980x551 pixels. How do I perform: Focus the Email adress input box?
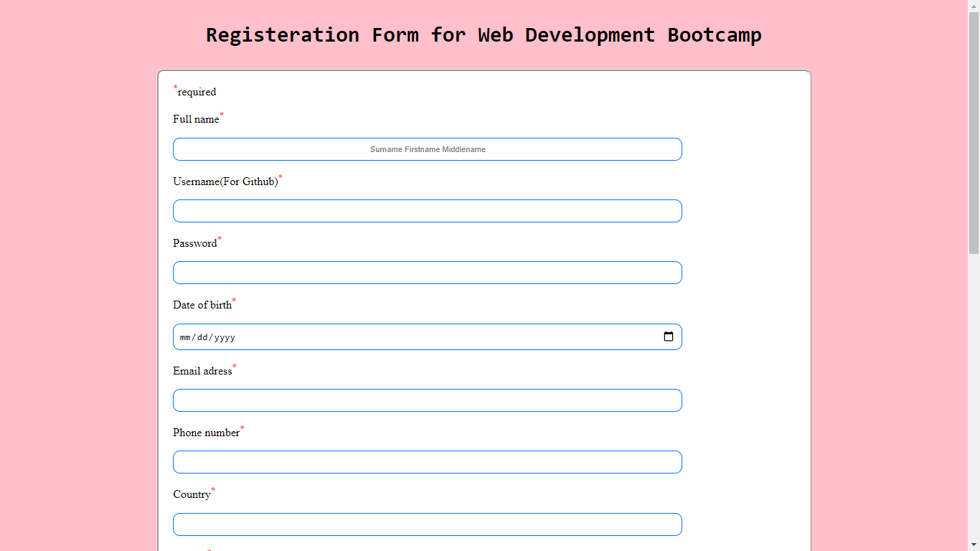point(427,400)
